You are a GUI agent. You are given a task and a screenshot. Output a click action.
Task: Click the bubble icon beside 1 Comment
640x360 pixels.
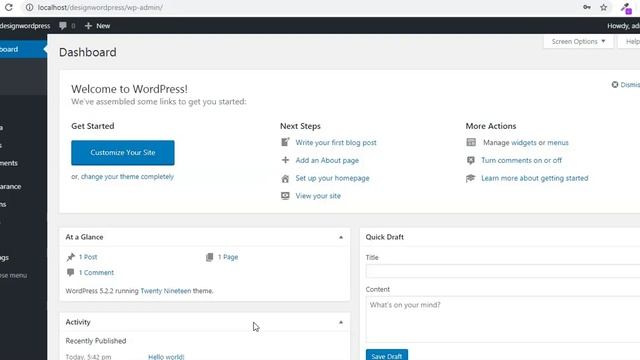click(x=71, y=272)
